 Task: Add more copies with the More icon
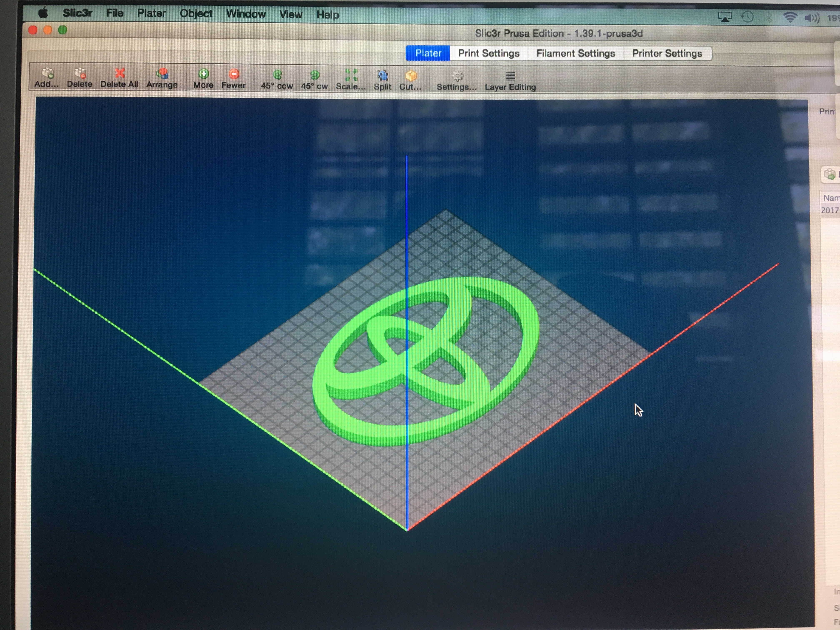pos(204,79)
